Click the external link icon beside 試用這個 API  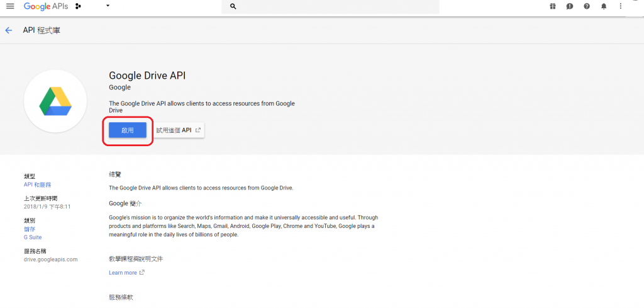198,130
